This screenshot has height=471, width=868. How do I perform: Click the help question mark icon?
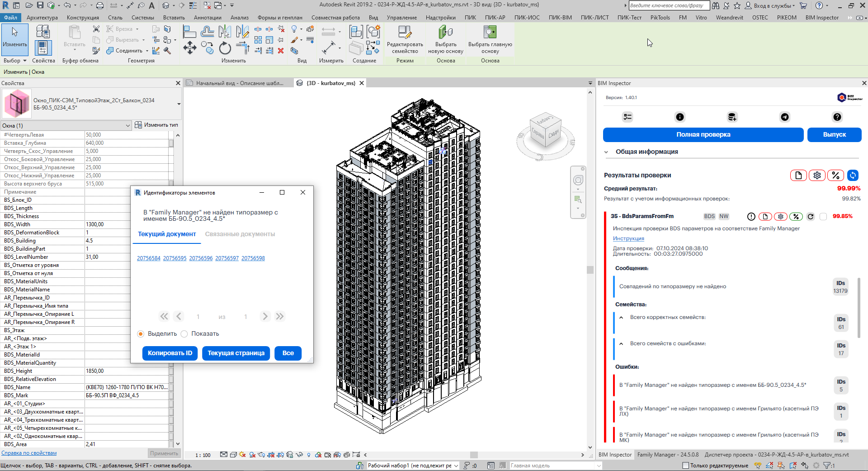(837, 117)
